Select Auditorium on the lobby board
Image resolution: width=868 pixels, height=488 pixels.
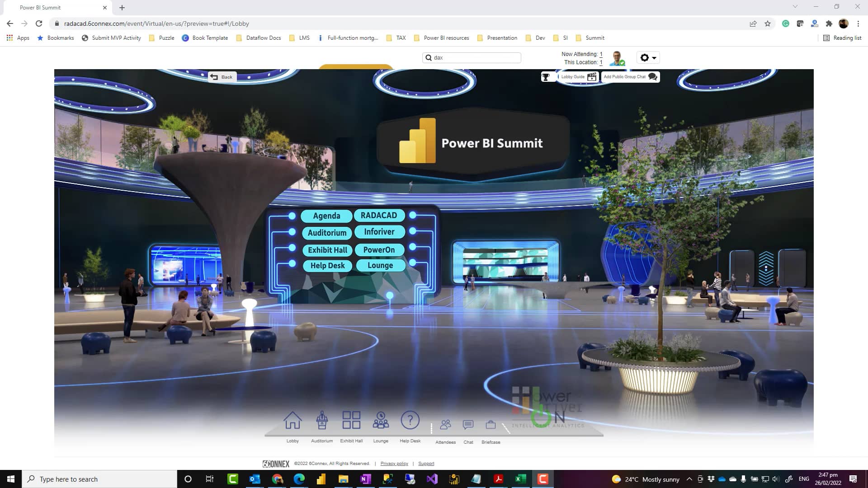(x=327, y=233)
